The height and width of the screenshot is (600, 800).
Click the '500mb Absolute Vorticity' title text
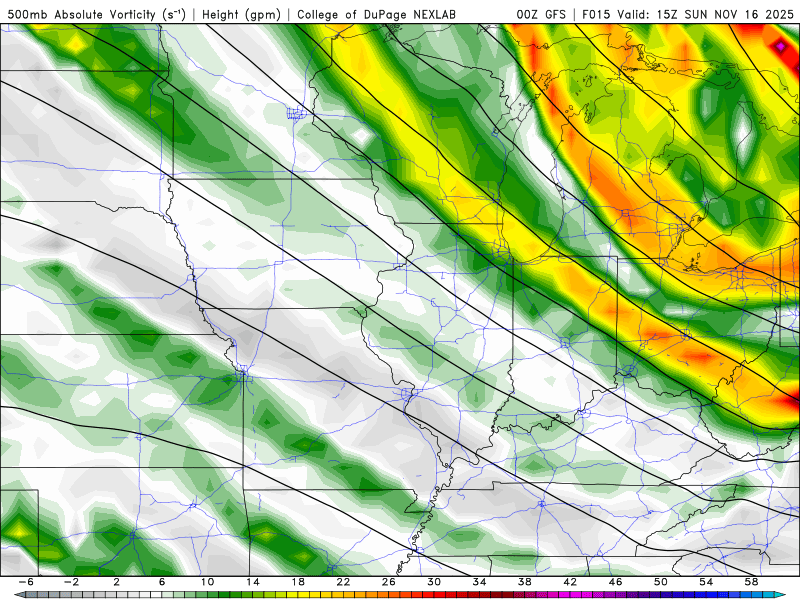(81, 15)
